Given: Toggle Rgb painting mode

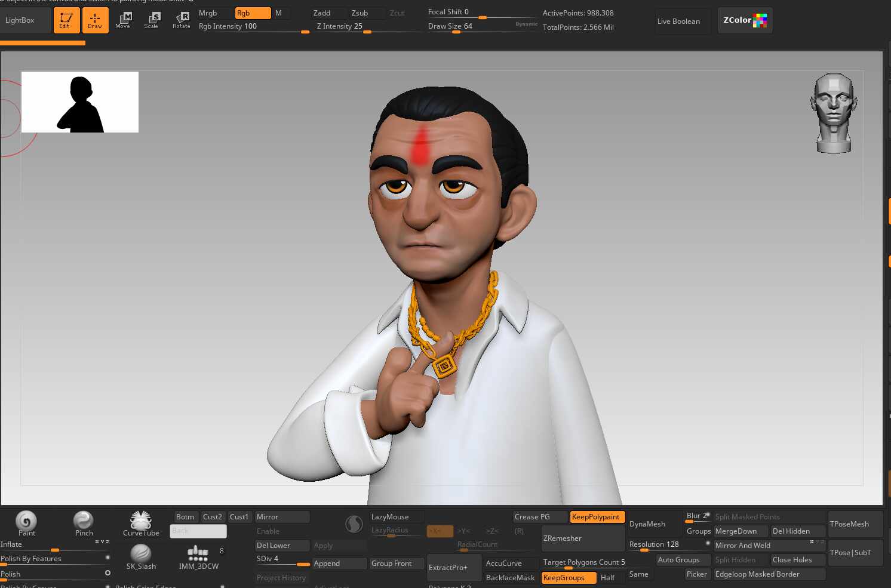Looking at the screenshot, I should tap(253, 13).
